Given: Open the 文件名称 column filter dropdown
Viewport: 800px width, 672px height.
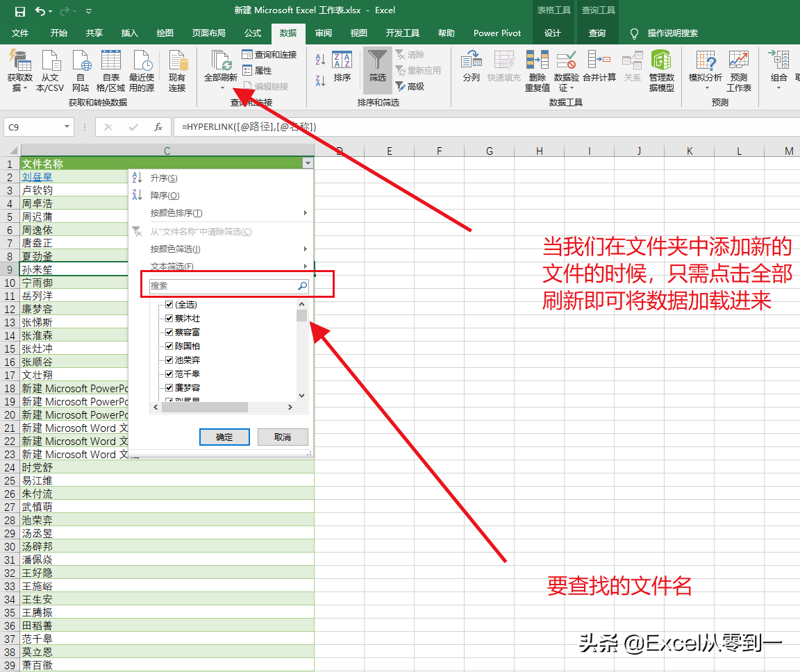Looking at the screenshot, I should click(x=308, y=164).
